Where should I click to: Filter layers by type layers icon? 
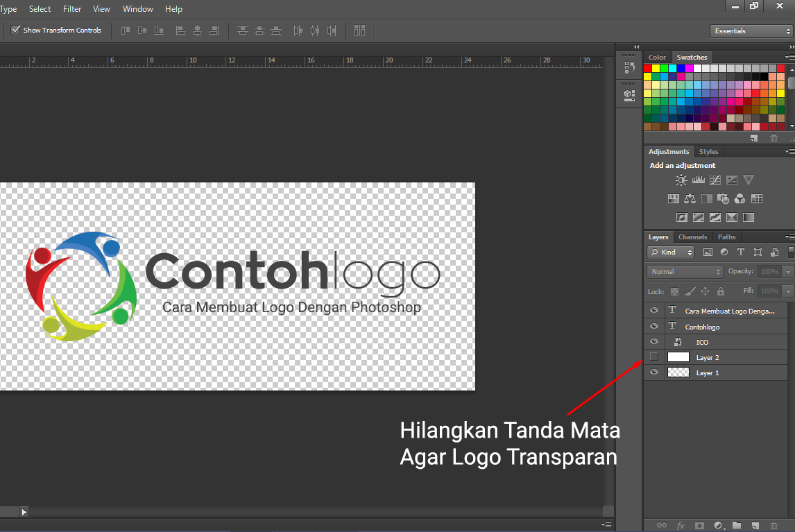tap(741, 252)
